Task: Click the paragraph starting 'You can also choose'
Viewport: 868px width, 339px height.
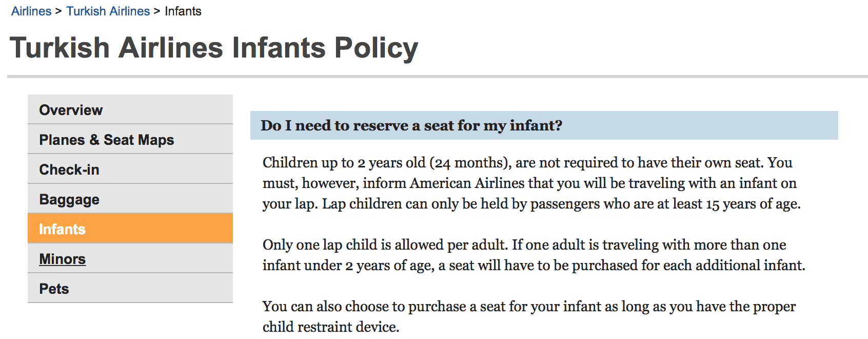Action: pyautogui.click(x=528, y=316)
